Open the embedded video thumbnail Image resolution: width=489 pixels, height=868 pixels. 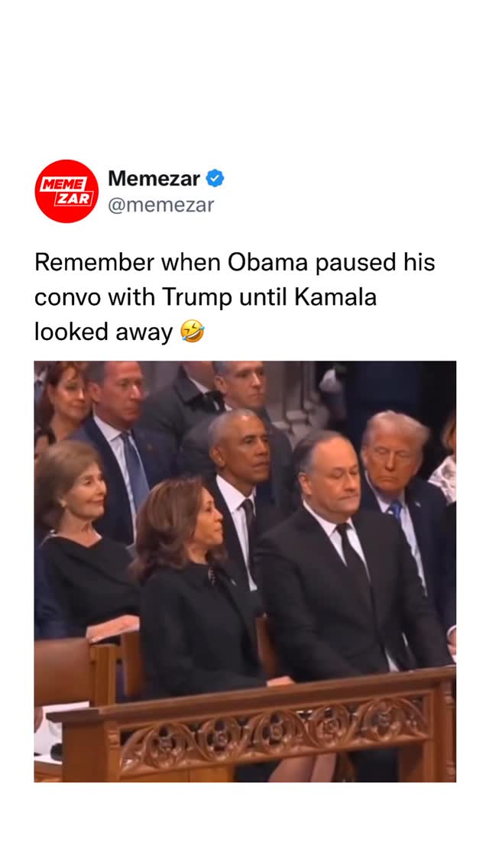pyautogui.click(x=244, y=572)
